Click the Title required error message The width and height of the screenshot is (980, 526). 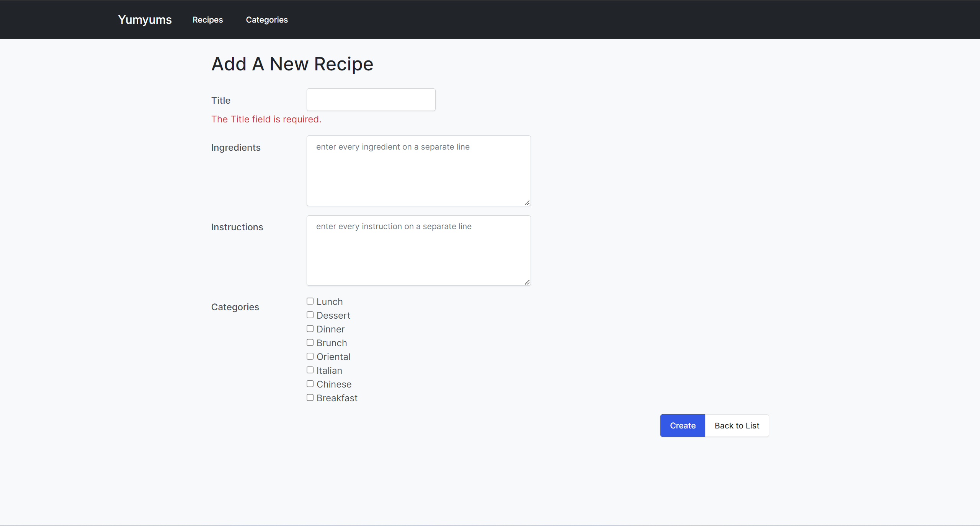point(266,119)
